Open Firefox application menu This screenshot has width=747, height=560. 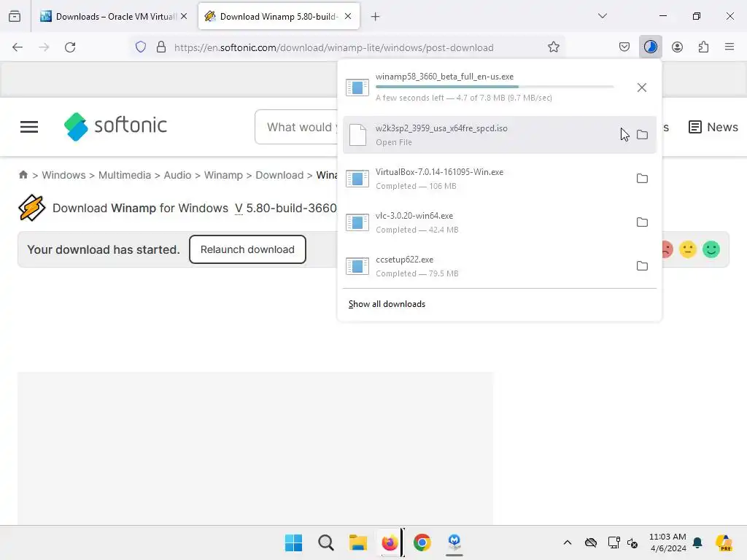[729, 47]
